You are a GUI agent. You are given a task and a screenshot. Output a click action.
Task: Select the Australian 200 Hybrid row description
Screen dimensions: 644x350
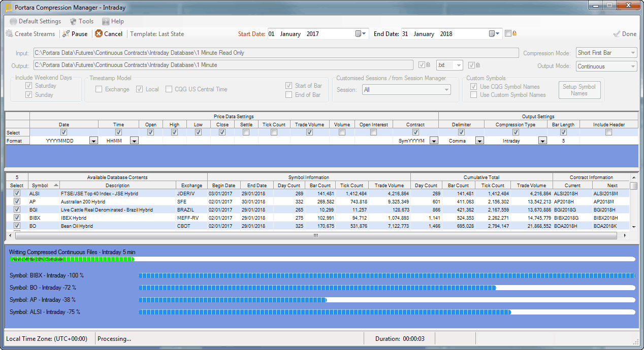117,201
